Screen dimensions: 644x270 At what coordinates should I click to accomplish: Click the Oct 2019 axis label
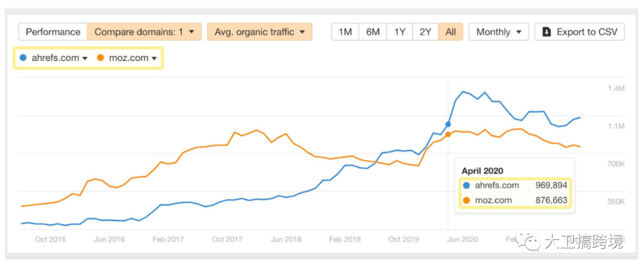[404, 239]
